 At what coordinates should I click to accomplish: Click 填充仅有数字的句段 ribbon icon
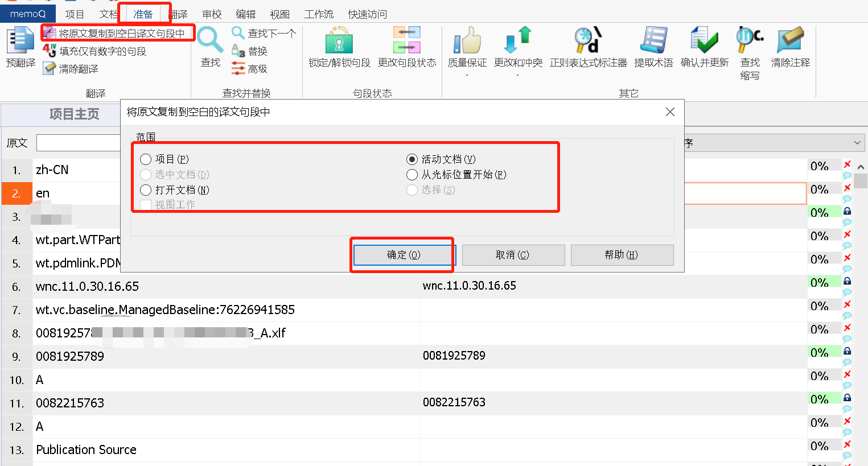(x=50, y=51)
